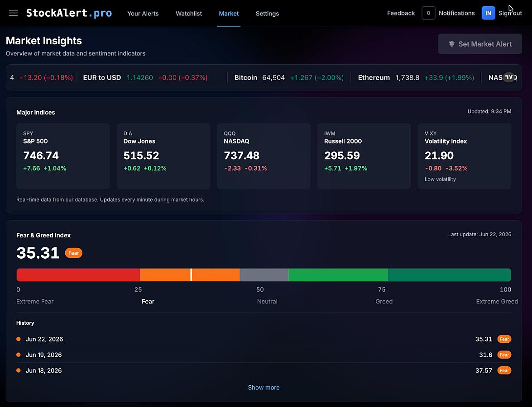Sign out of the account

pos(510,13)
